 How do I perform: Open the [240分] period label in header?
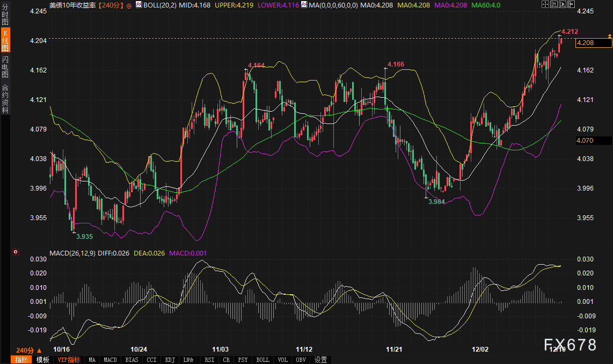pos(112,5)
